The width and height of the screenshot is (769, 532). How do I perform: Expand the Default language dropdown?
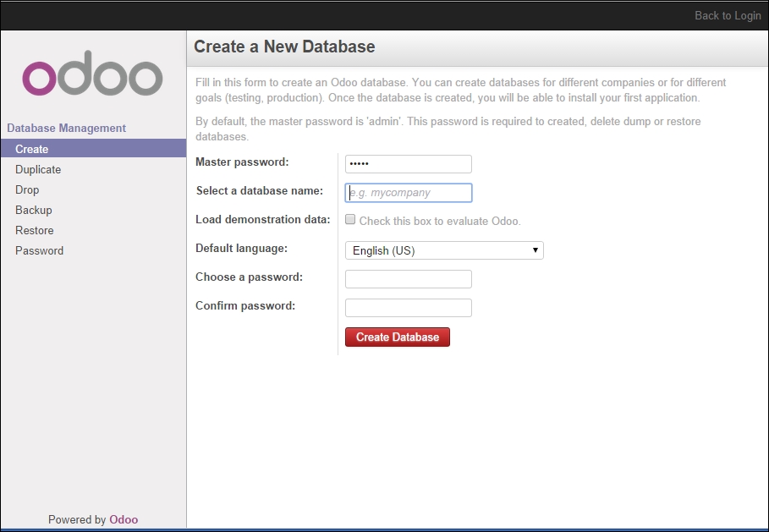444,250
